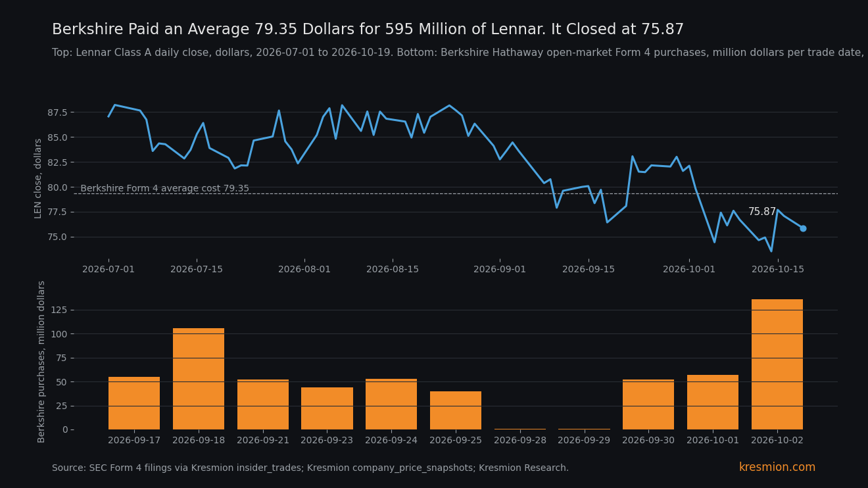Click the 2026-09-15 tick label on the price chart

click(x=589, y=270)
